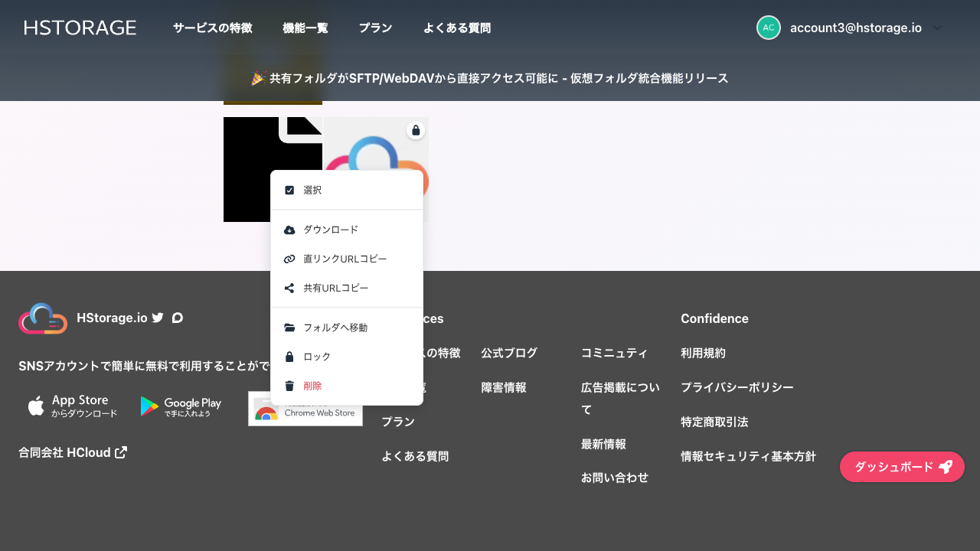Click the ダッシュボード button
Image resolution: width=980 pixels, height=551 pixels.
pyautogui.click(x=902, y=467)
